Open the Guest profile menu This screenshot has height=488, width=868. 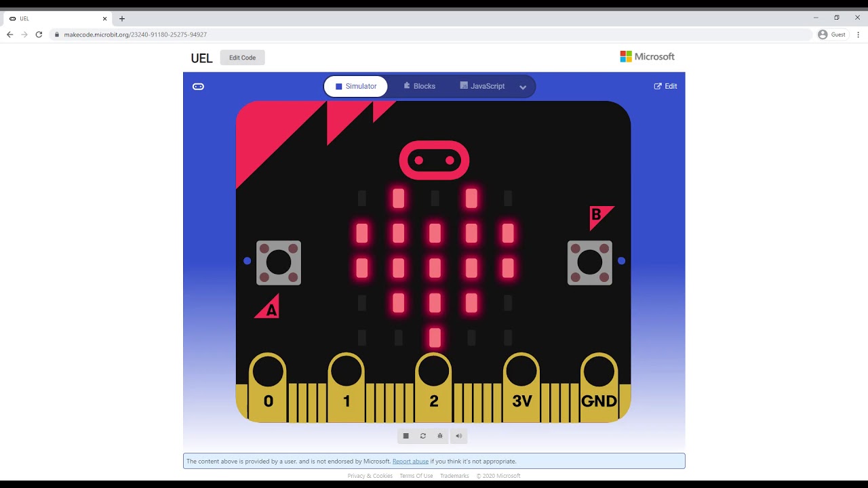832,35
